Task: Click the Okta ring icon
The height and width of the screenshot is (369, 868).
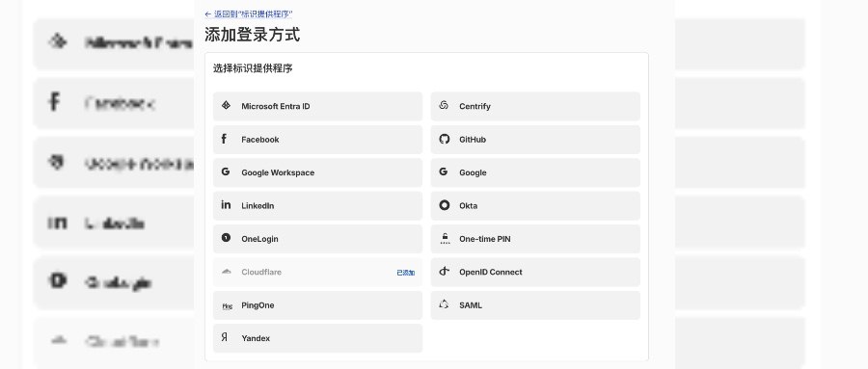Action: (x=444, y=205)
